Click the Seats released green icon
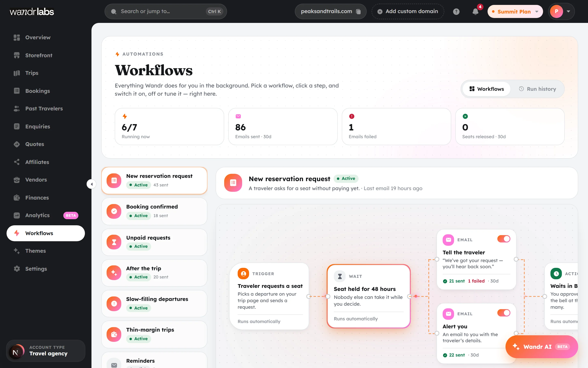588x368 pixels. click(465, 116)
